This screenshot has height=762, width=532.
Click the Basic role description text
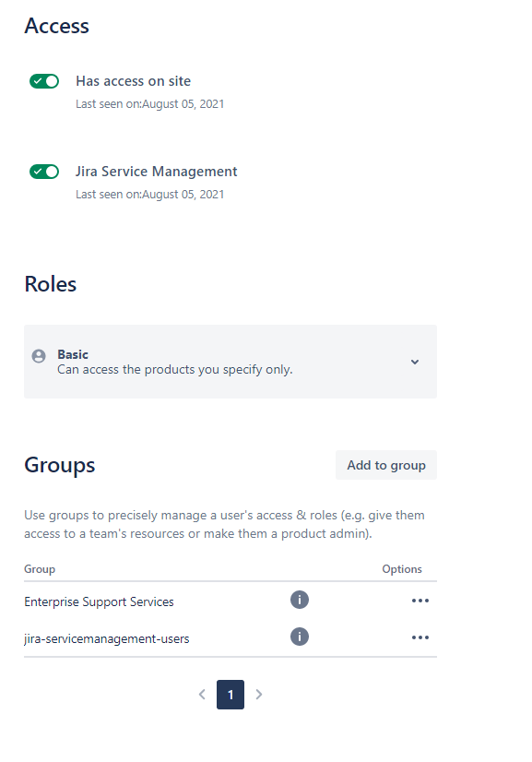[x=175, y=370]
